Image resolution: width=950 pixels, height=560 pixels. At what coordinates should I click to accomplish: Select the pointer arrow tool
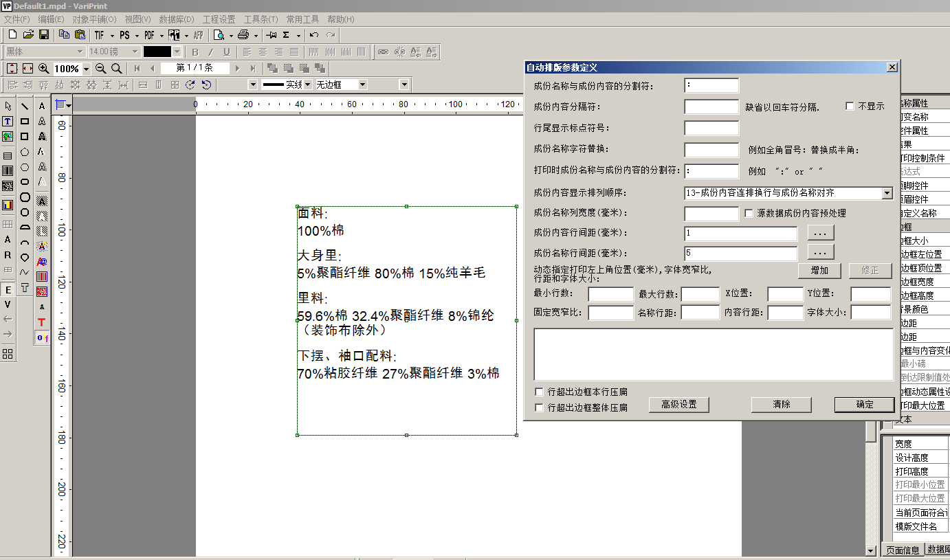(x=8, y=106)
